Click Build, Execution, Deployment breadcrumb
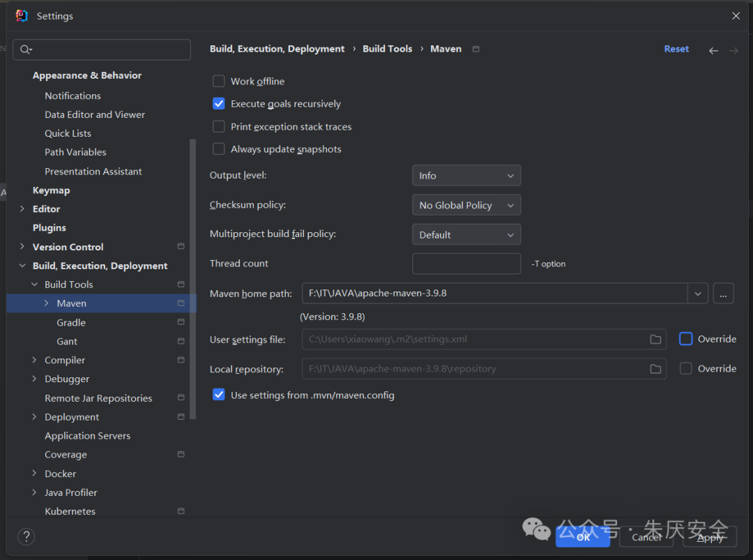The height and width of the screenshot is (560, 753). pyautogui.click(x=277, y=49)
